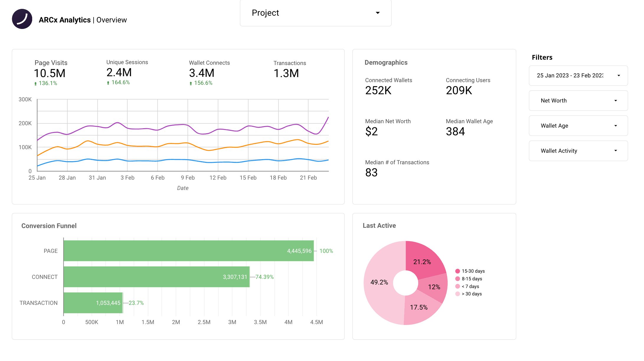Click the Overview menu label
The width and height of the screenshot is (644, 361).
click(x=112, y=20)
